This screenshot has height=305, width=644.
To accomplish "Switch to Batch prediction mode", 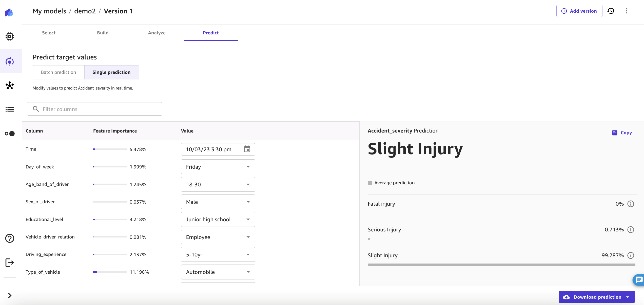I will (x=58, y=72).
